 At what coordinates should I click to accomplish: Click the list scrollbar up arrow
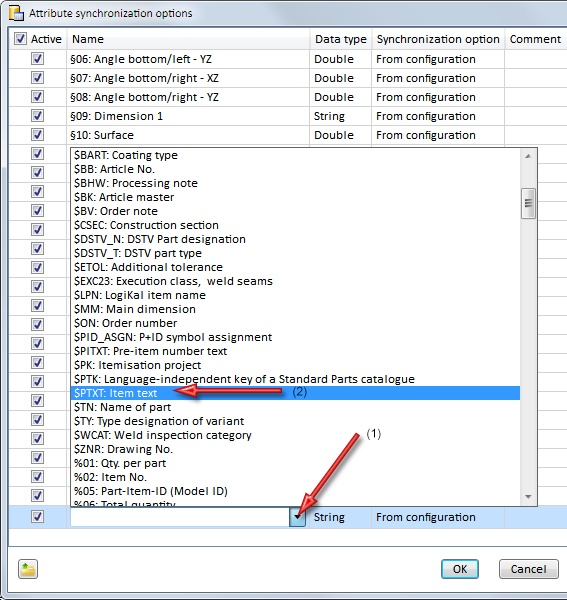pos(528,156)
